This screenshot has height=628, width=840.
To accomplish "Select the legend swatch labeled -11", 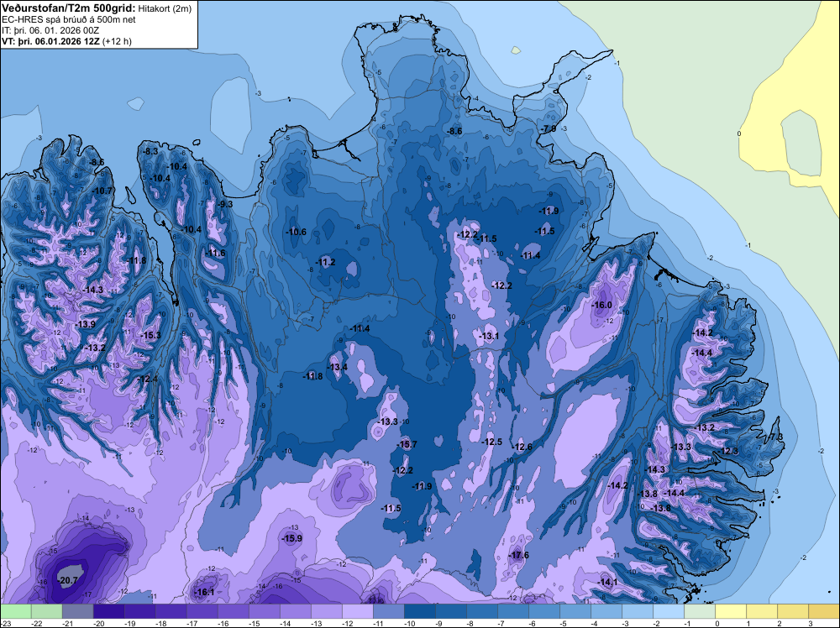I will [389, 611].
